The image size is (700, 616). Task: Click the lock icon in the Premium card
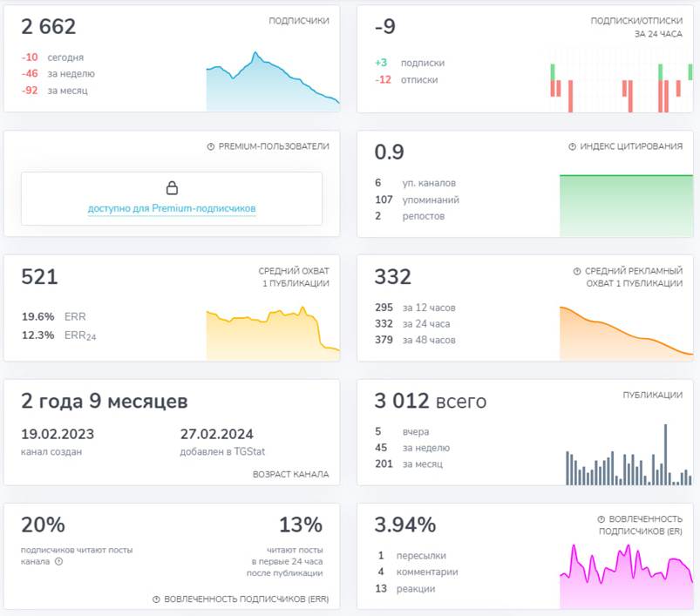click(173, 186)
